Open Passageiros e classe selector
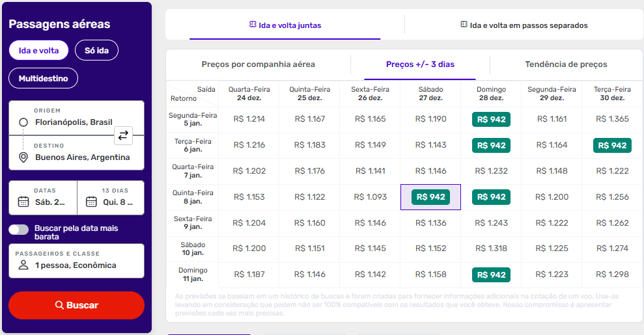This screenshot has height=335, width=644. (x=76, y=260)
